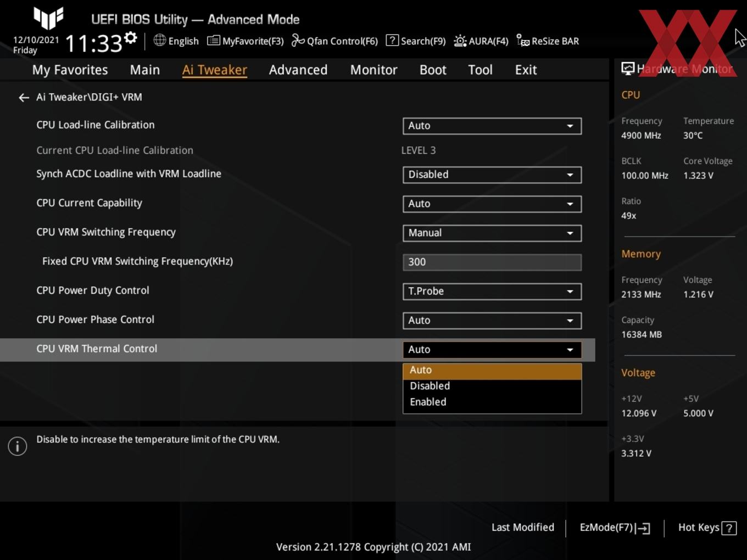The width and height of the screenshot is (747, 560).
Task: Collapse CPU VRM Thermal Control dropdown
Action: pyautogui.click(x=492, y=349)
